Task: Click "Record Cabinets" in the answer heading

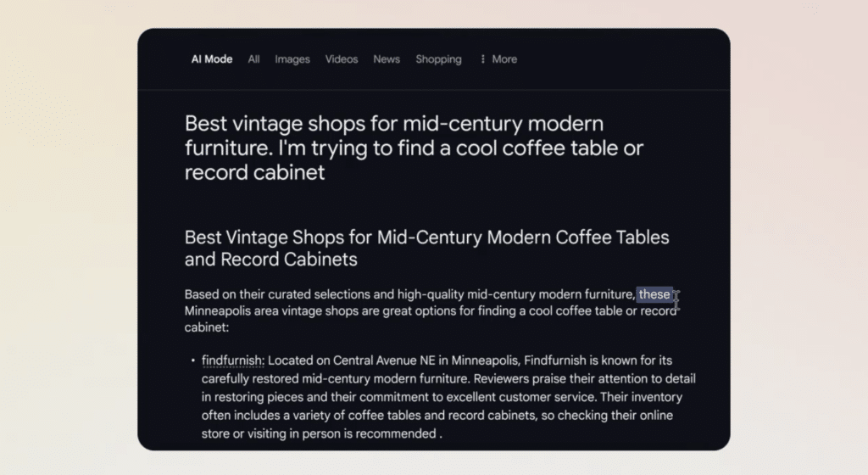Action: [x=289, y=259]
